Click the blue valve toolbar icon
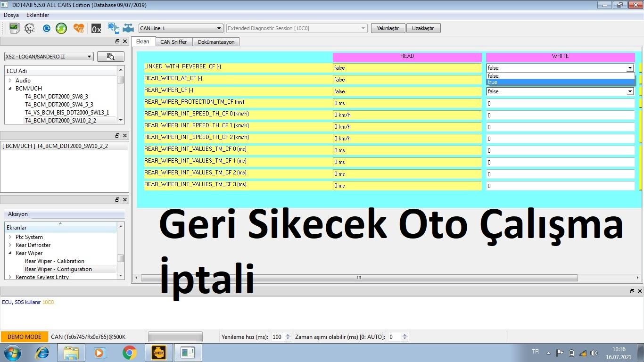The width and height of the screenshot is (644, 362). (128, 28)
